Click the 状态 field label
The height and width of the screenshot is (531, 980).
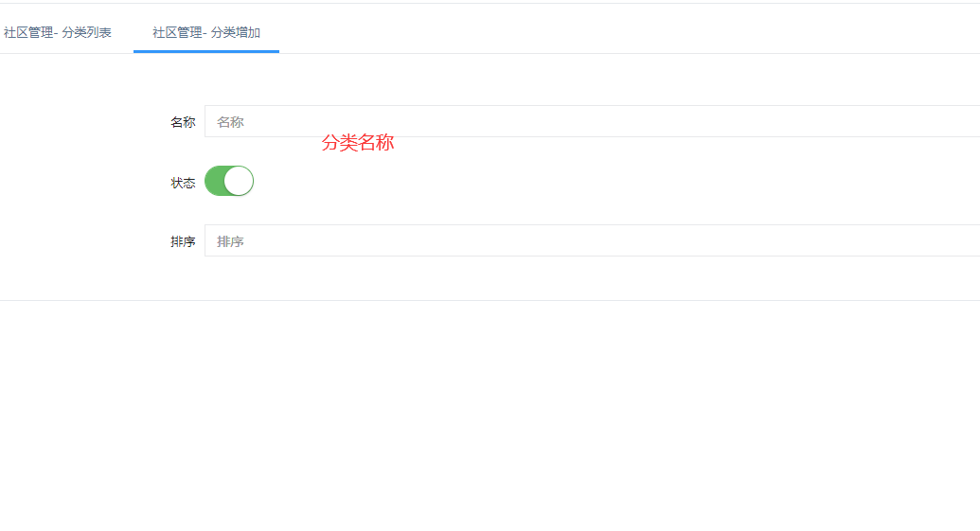[183, 183]
